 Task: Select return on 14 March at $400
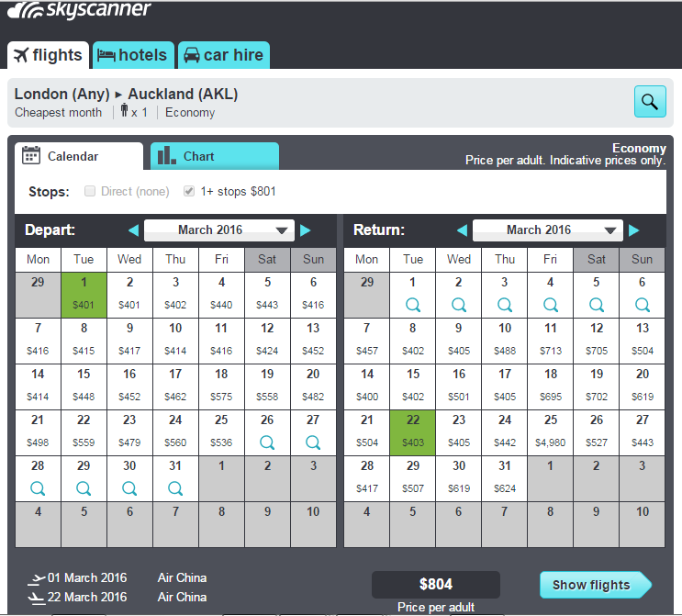[366, 386]
